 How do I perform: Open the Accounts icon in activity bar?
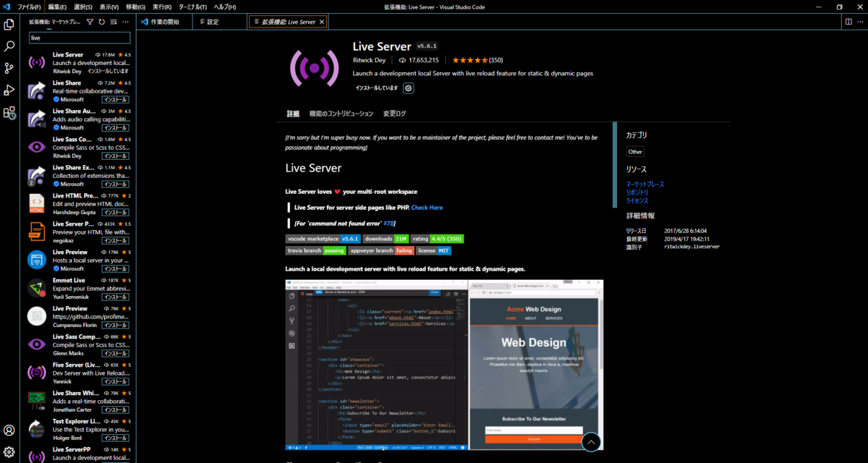(x=9, y=430)
